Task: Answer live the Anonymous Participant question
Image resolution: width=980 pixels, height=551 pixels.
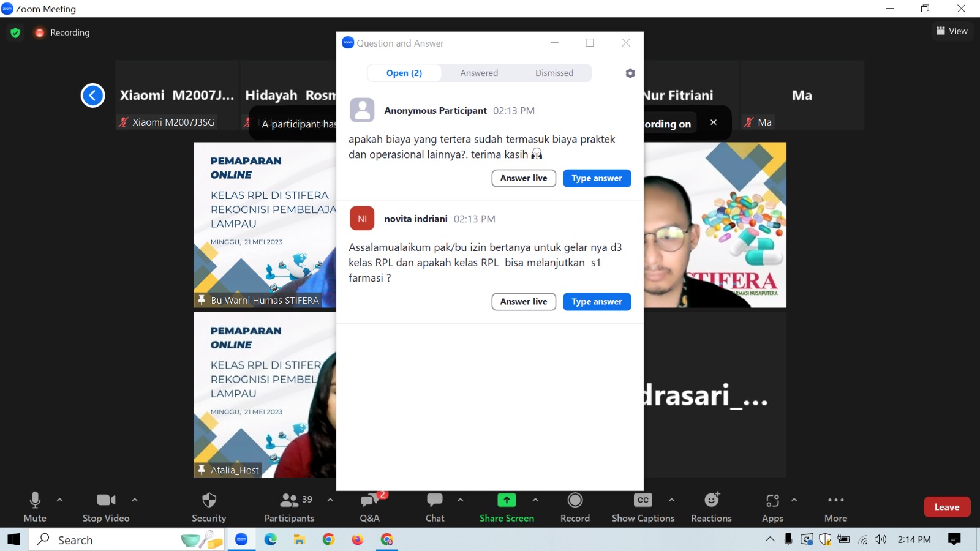Action: 523,178
